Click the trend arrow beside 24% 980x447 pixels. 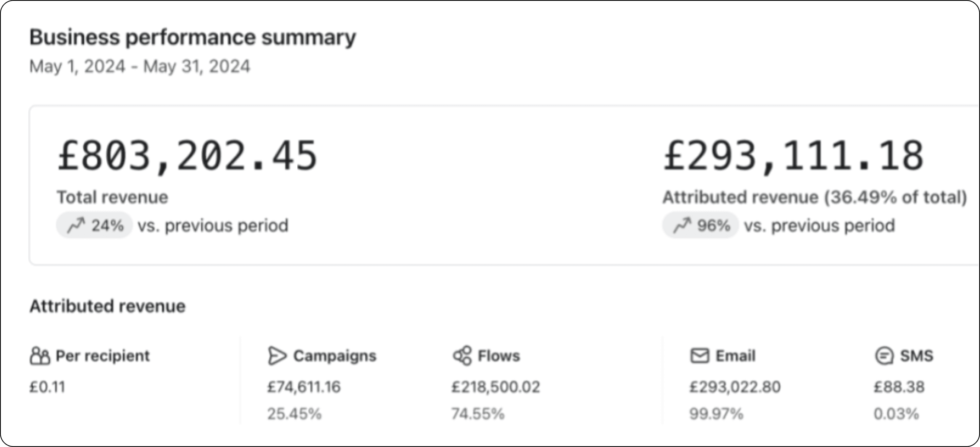coord(76,225)
